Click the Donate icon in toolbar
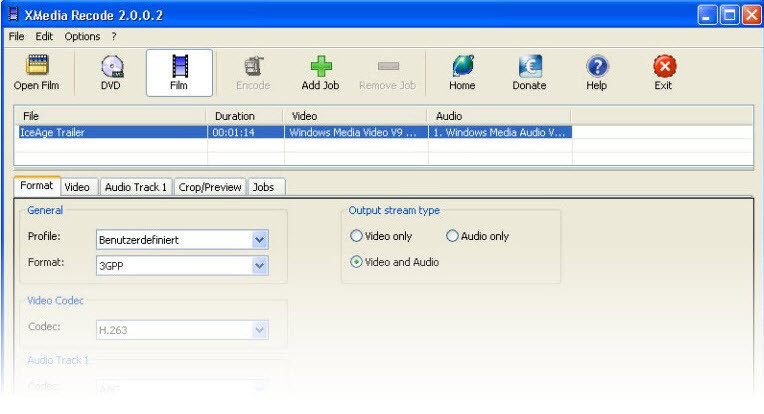This screenshot has width=764, height=414. (x=529, y=66)
